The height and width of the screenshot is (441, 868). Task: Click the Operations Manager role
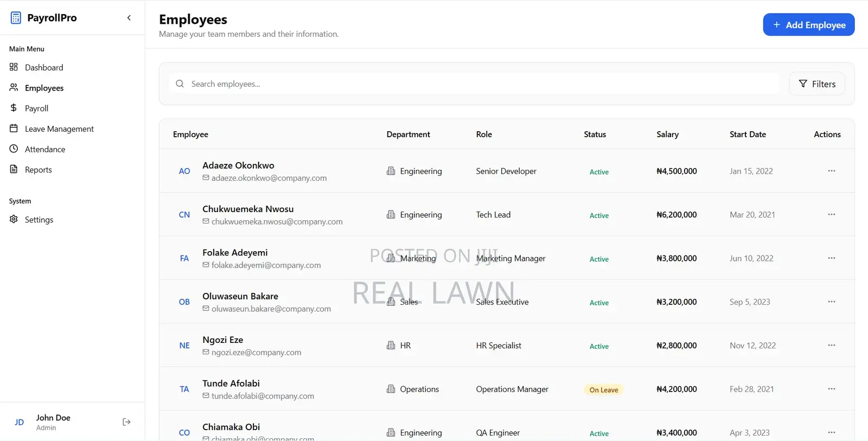click(x=512, y=389)
